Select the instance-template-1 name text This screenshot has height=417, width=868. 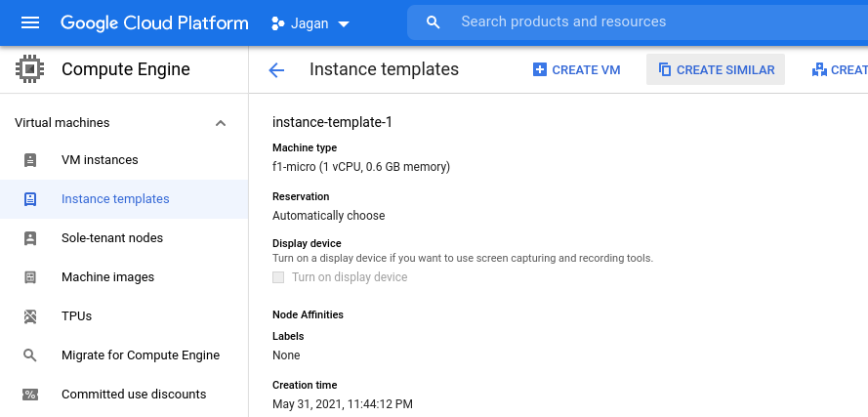pyautogui.click(x=332, y=122)
